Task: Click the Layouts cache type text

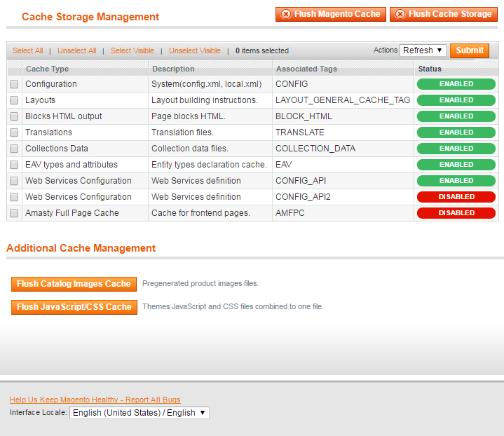Action: pyautogui.click(x=40, y=100)
